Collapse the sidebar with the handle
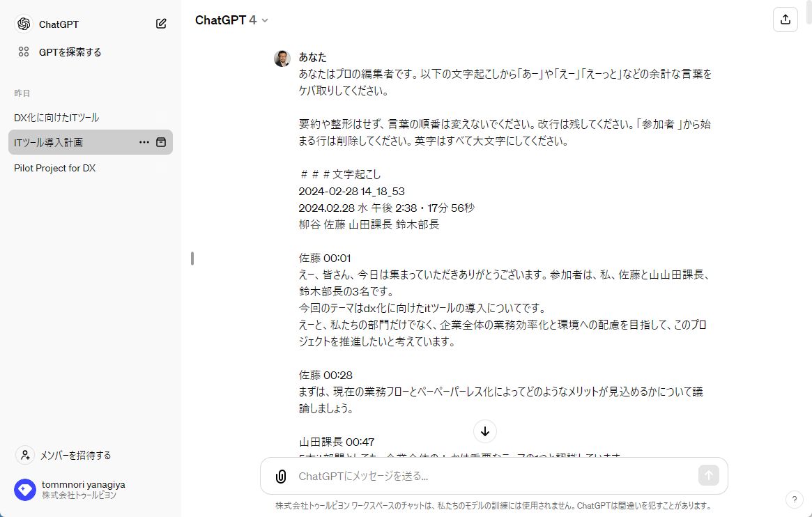812x517 pixels. (x=192, y=258)
